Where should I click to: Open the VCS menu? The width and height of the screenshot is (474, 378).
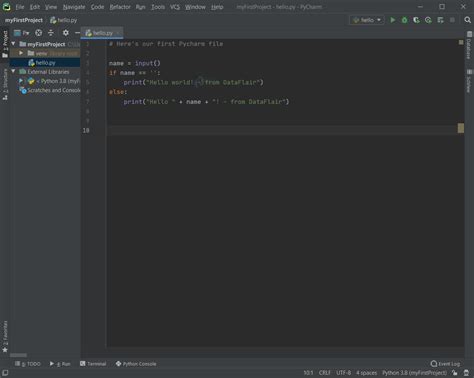175,7
